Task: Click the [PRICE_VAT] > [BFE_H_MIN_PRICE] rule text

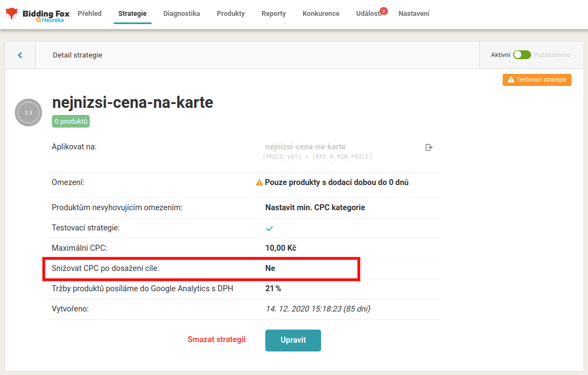Action: (317, 157)
